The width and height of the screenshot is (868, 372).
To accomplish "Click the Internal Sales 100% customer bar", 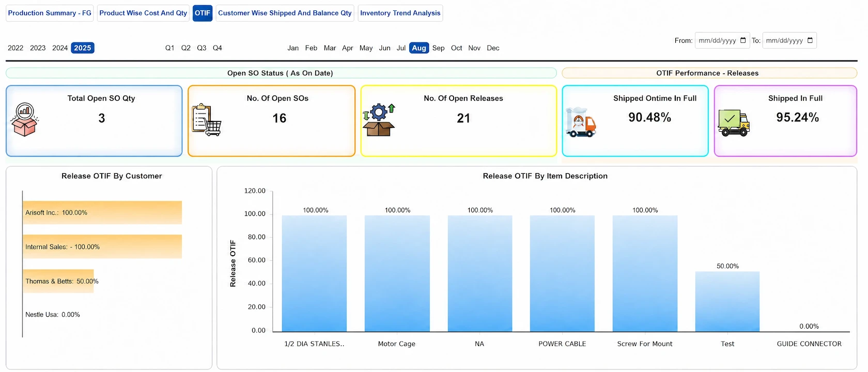I will 102,246.
